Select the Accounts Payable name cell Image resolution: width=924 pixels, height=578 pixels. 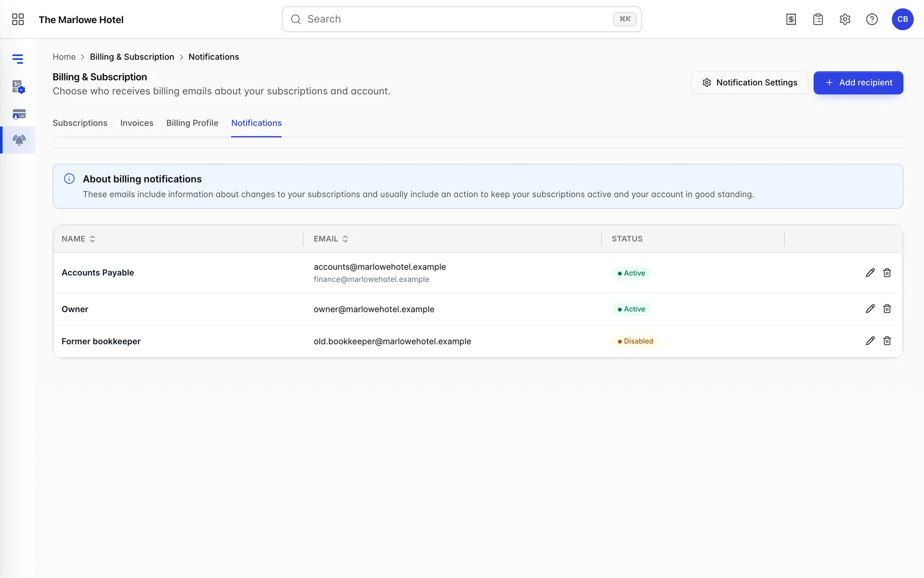tap(98, 273)
